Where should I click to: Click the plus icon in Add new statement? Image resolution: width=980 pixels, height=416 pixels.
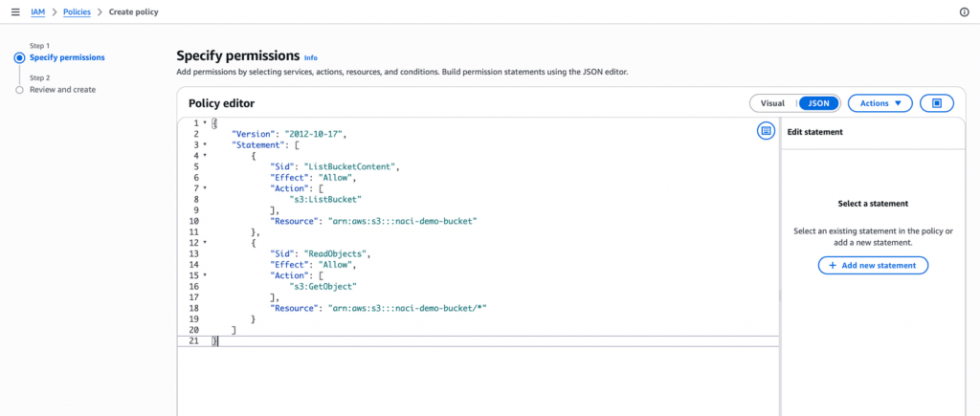tap(833, 266)
